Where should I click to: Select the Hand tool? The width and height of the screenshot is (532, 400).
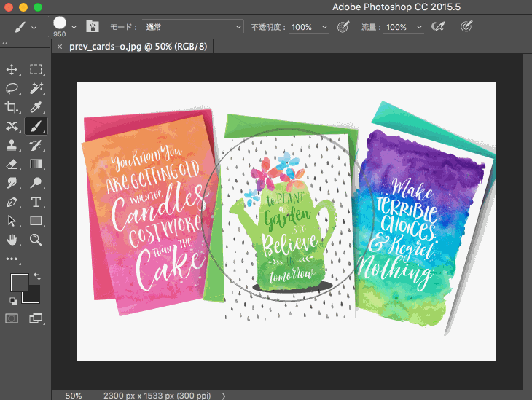pos(12,240)
